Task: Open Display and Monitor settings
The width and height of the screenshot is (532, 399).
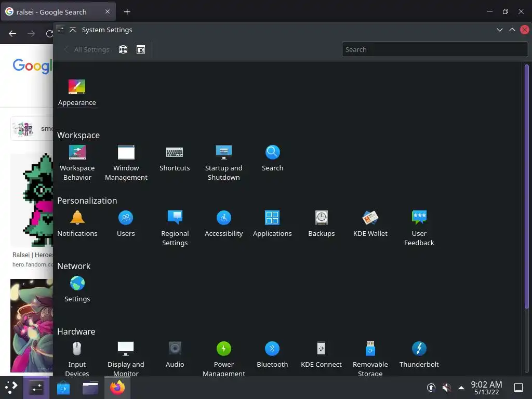Action: [x=126, y=359]
